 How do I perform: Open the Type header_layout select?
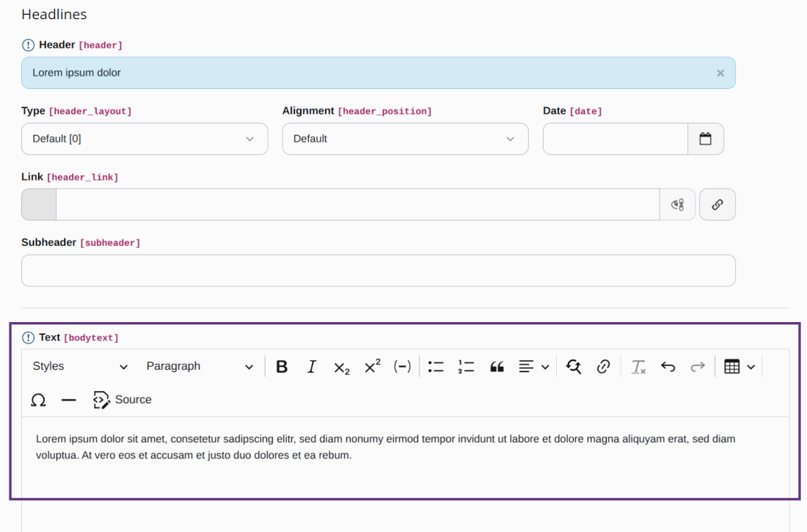pos(145,139)
